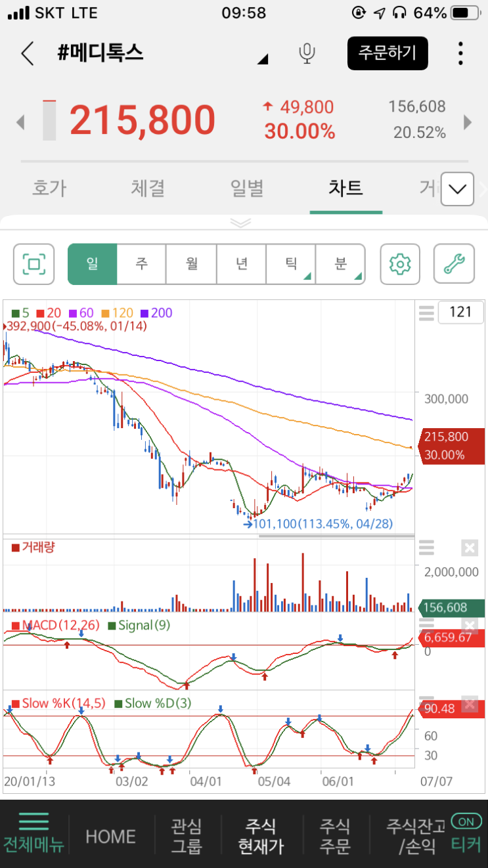The image size is (488, 868).
Task: Tap the battery icon in the status bar
Action: [x=466, y=12]
